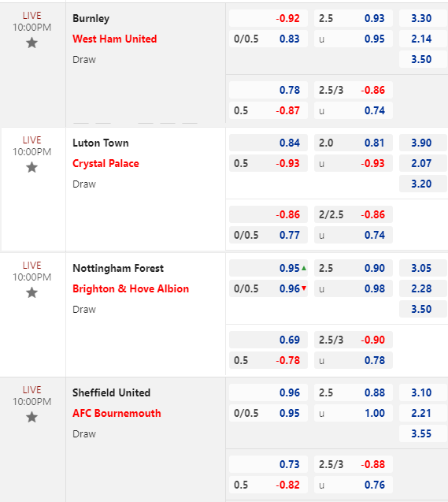Select Brighton 0/0.5 odds 0.96 with red arrow
The image size is (448, 502).
tap(268, 288)
